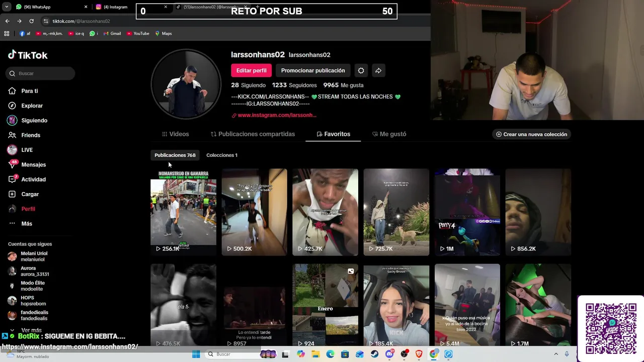Open the Más options menu

pyautogui.click(x=20, y=224)
